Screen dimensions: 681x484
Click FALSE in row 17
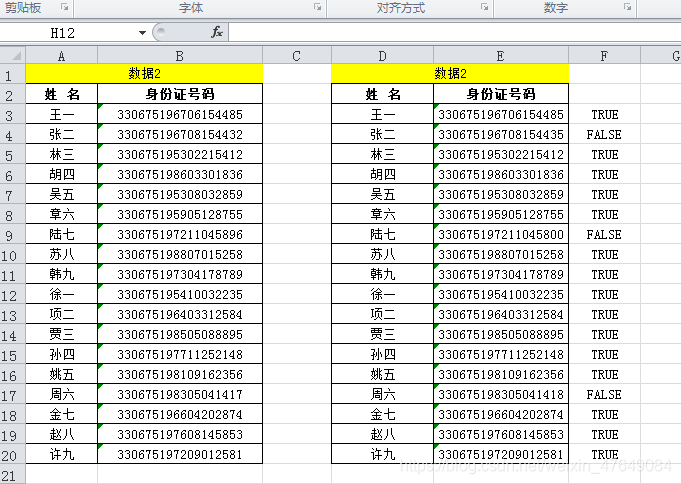click(x=604, y=394)
